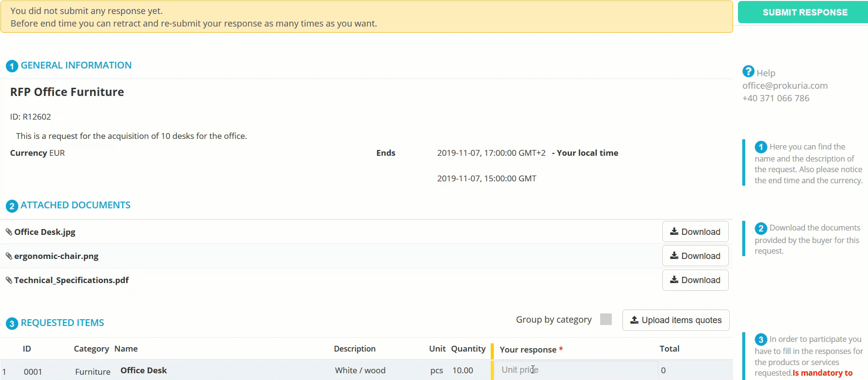Click the 2019-11-07, 15:00:00 GMT time
Viewport: 868px width, 380px height.
[487, 178]
